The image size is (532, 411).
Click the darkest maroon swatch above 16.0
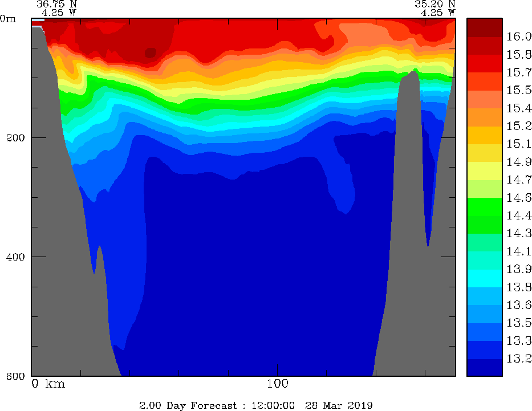(x=485, y=27)
